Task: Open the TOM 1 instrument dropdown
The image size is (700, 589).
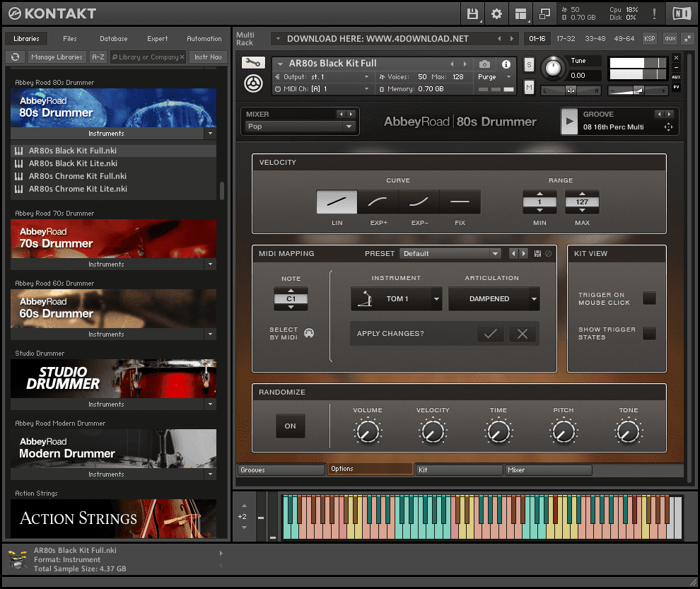Action: pyautogui.click(x=397, y=298)
